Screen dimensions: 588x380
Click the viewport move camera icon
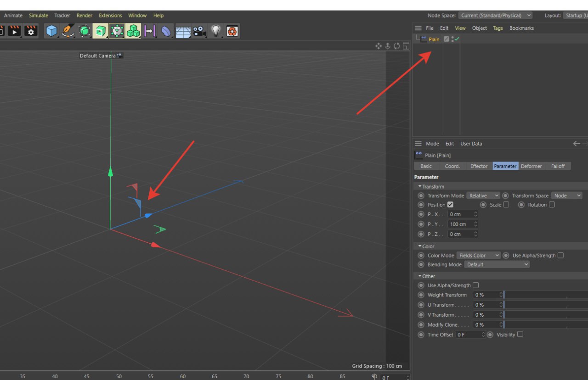(379, 46)
